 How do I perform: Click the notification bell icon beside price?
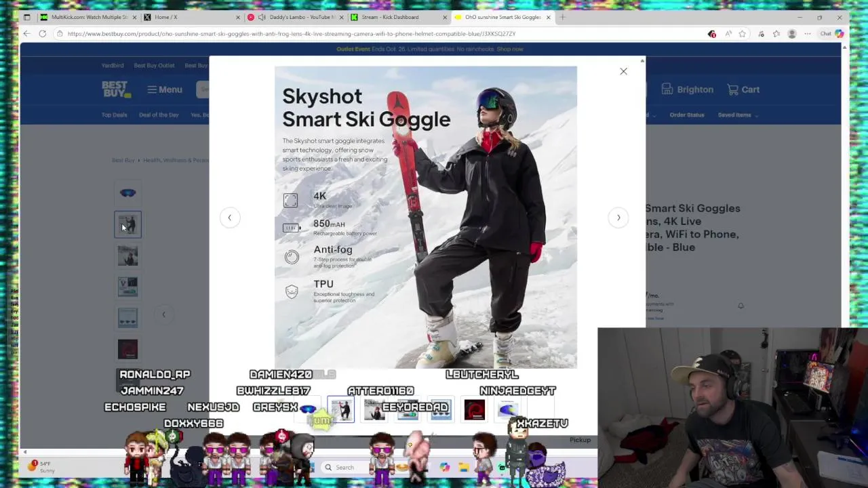click(741, 306)
